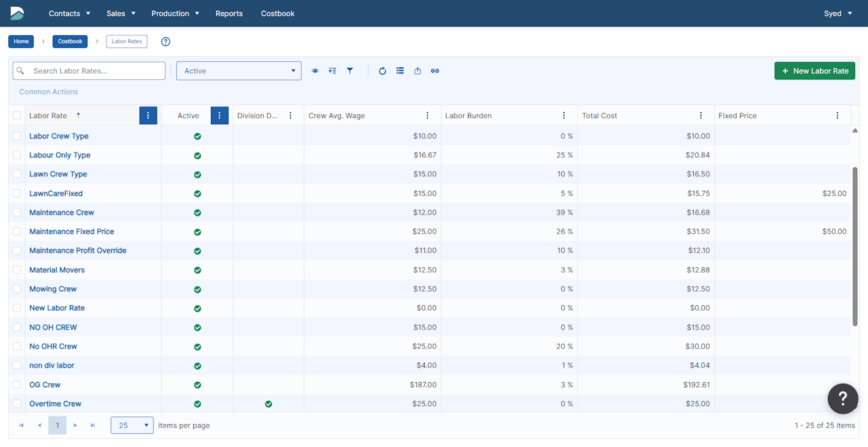
Task: Open the help question mark beside breadcrumb
Action: pos(165,41)
